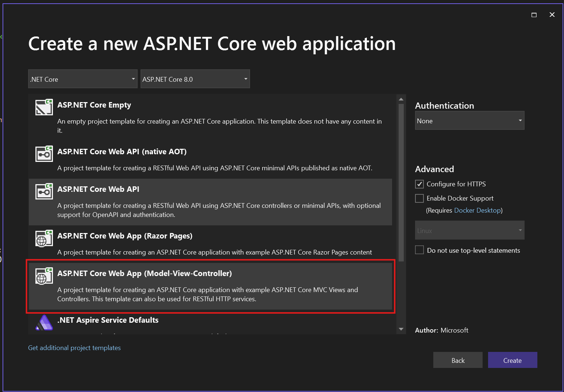Click the Razor Pages description text
The height and width of the screenshot is (392, 564).
215,252
